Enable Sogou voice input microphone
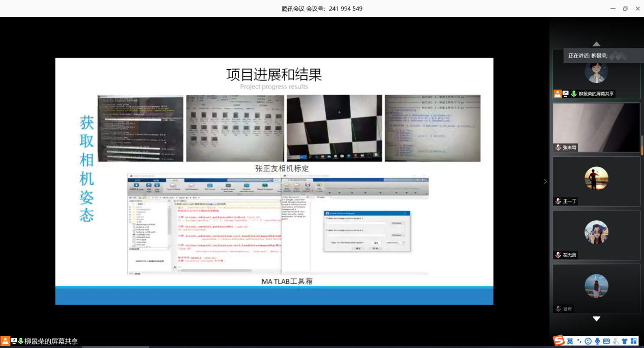Image resolution: width=644 pixels, height=348 pixels. (597, 341)
